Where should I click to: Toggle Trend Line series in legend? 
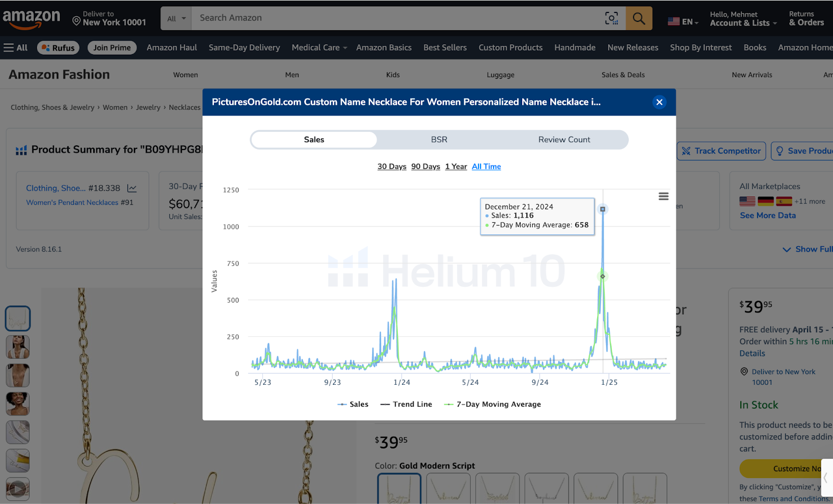click(x=406, y=404)
